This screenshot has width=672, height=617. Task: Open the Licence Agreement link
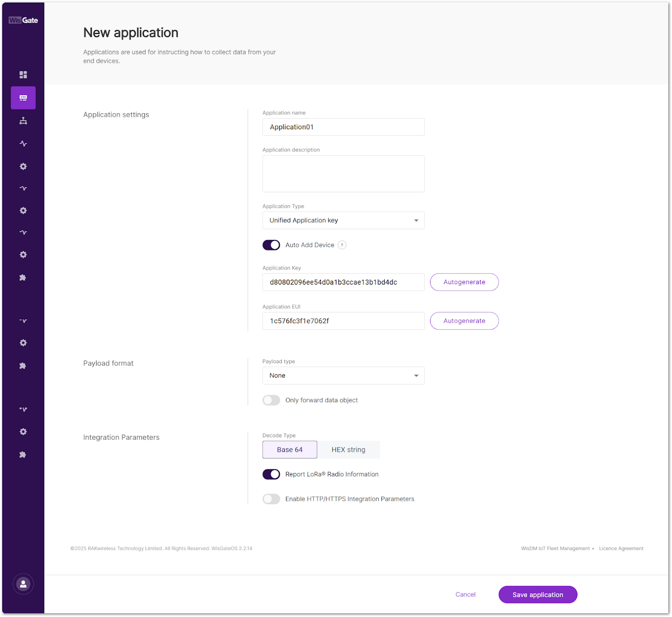[x=621, y=549]
